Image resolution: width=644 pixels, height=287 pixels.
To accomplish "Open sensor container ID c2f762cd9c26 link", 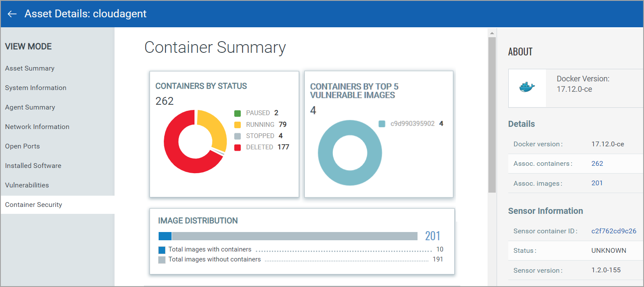I will point(614,231).
